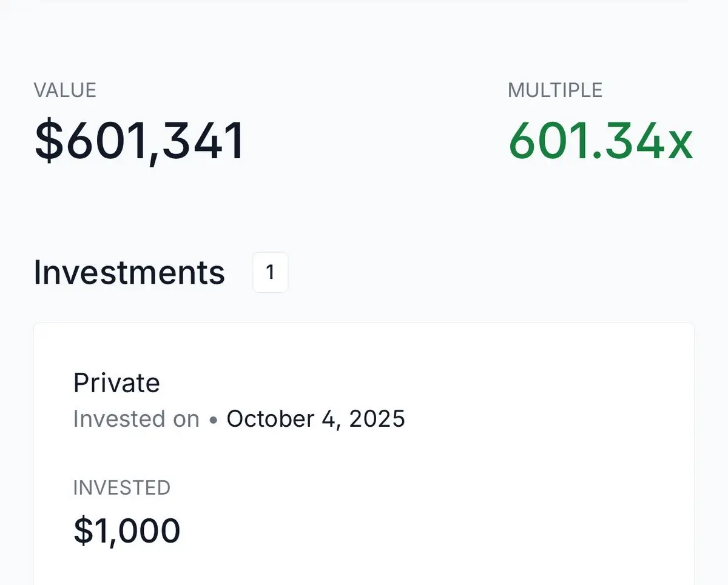
Task: Select the October 4, 2025 date
Action: click(316, 419)
